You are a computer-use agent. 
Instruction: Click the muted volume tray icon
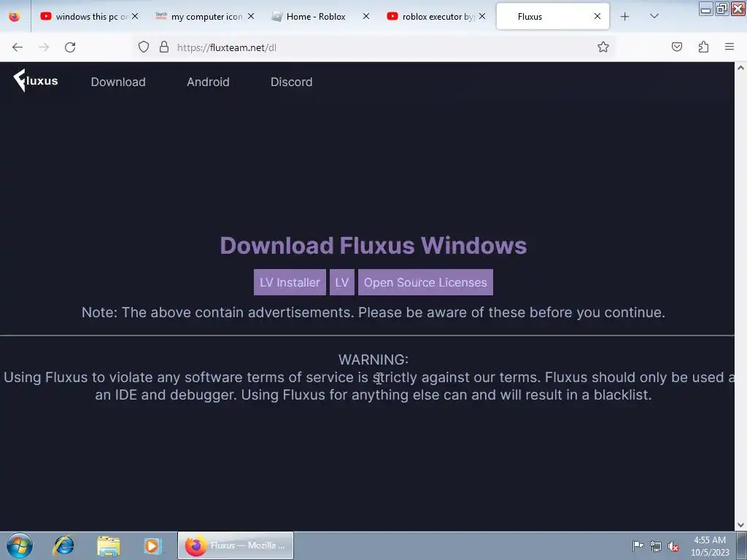[673, 546]
